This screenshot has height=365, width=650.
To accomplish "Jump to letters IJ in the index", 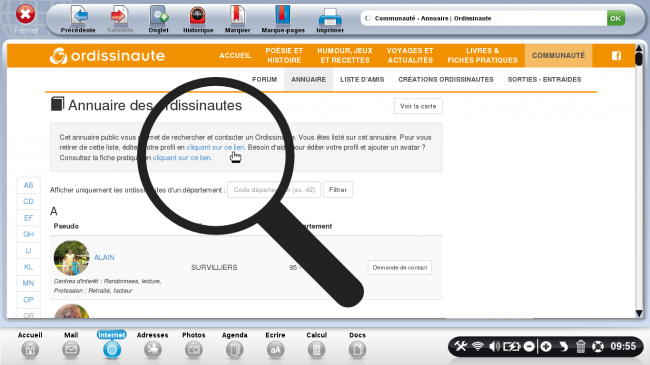I will click(x=28, y=251).
